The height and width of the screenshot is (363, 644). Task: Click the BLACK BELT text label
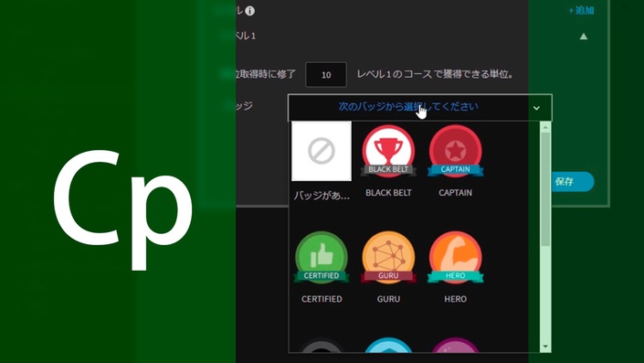coord(388,192)
